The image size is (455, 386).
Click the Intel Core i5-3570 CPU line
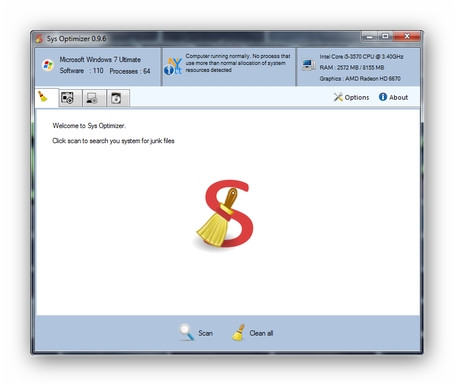[361, 57]
